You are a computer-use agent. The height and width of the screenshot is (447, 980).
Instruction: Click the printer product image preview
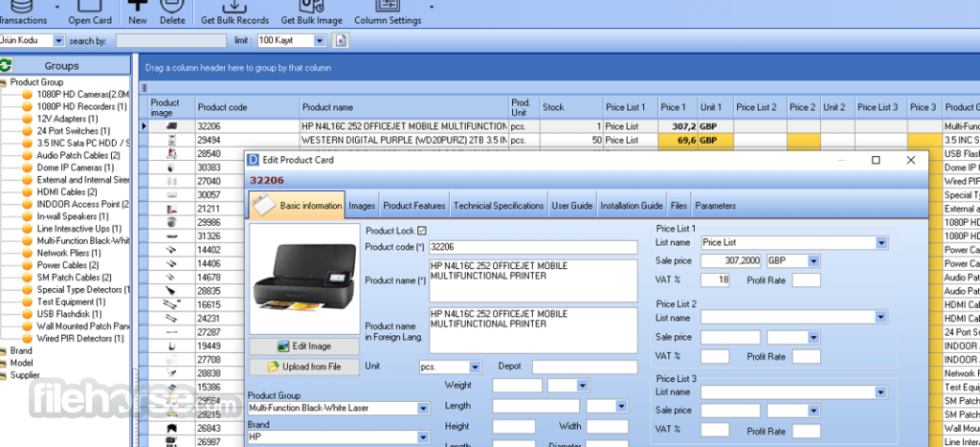tap(304, 279)
